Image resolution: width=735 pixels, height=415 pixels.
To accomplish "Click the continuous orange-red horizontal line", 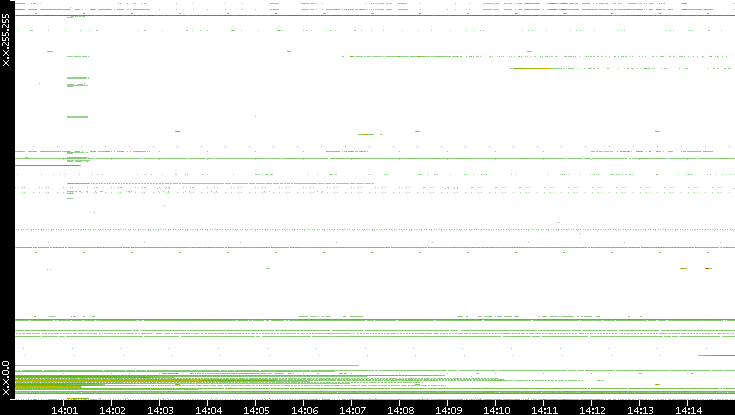I will tap(375, 15).
